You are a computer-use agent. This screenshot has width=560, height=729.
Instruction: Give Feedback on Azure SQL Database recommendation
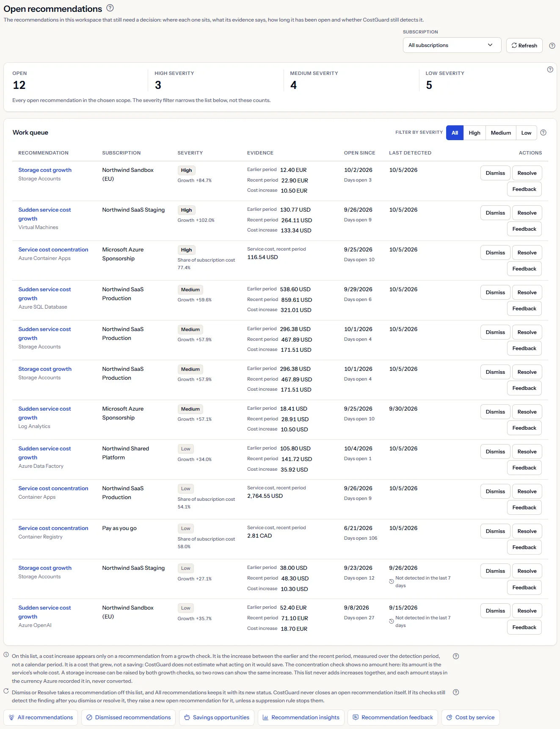524,309
